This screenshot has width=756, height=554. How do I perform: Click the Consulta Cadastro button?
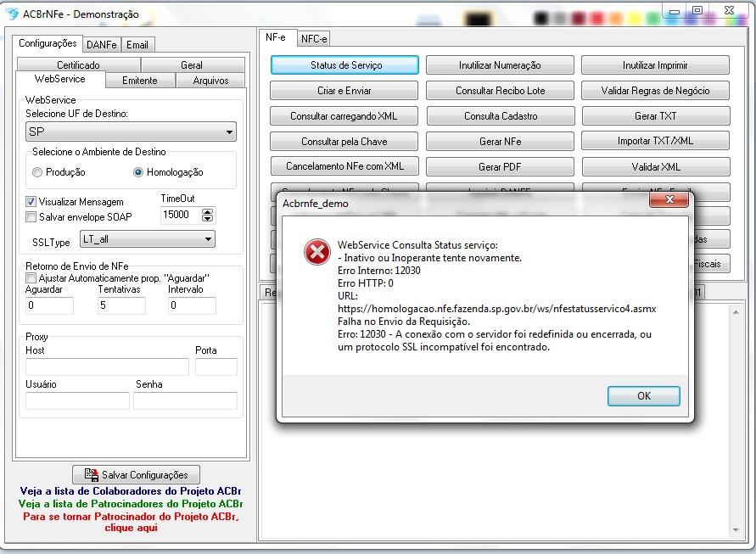(x=500, y=116)
